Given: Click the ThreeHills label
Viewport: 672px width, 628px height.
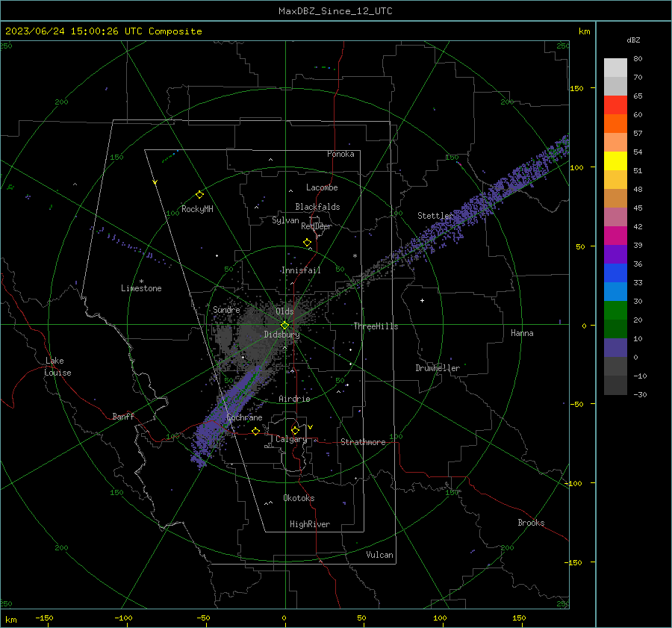Looking at the screenshot, I should click(376, 326).
